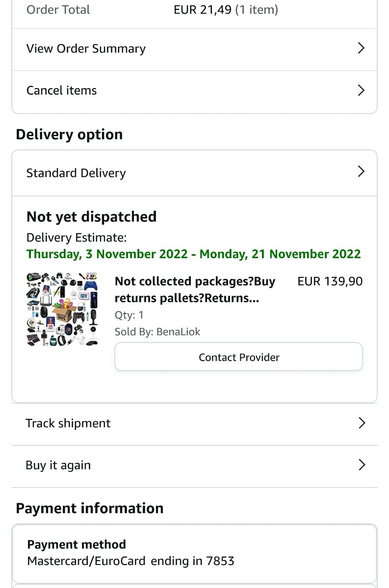Open the Not collected packages product title
The height and width of the screenshot is (588, 389).
coord(195,290)
